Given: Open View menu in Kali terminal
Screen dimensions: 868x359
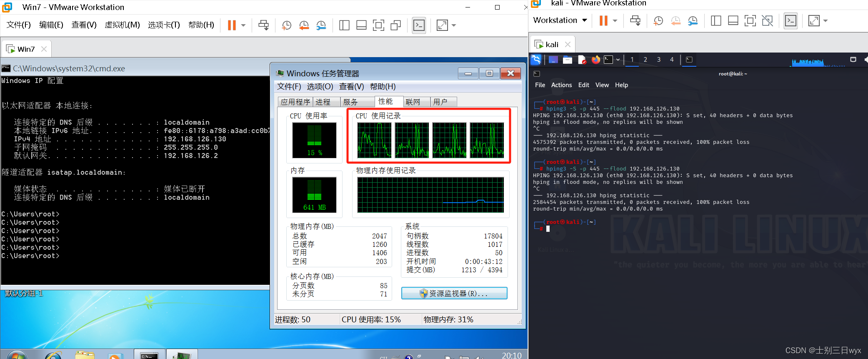Looking at the screenshot, I should (602, 85).
